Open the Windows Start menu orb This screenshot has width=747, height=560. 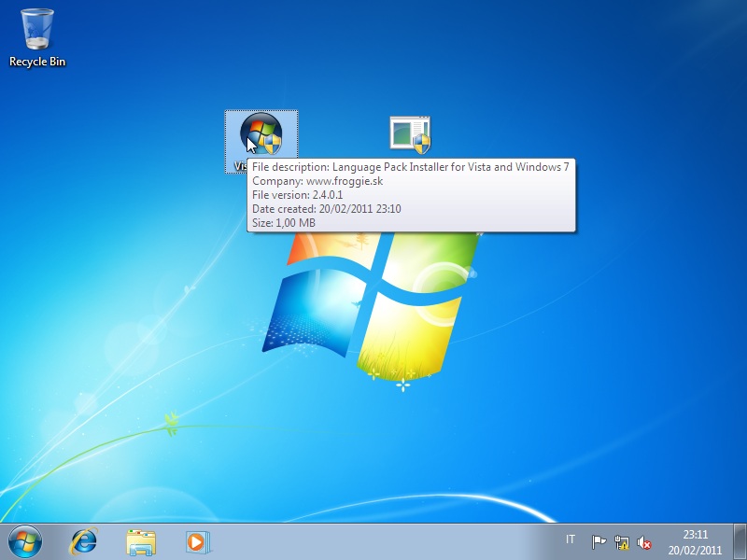coord(25,542)
